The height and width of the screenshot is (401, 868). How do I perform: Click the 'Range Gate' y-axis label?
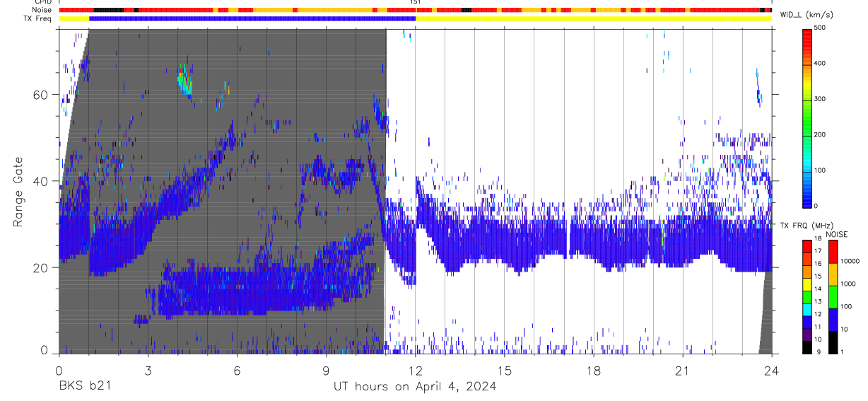(18, 191)
